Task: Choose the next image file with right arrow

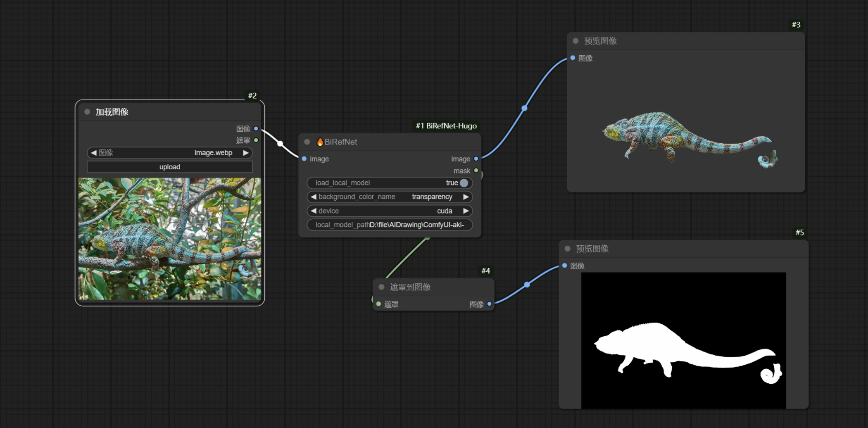Action: (246, 153)
